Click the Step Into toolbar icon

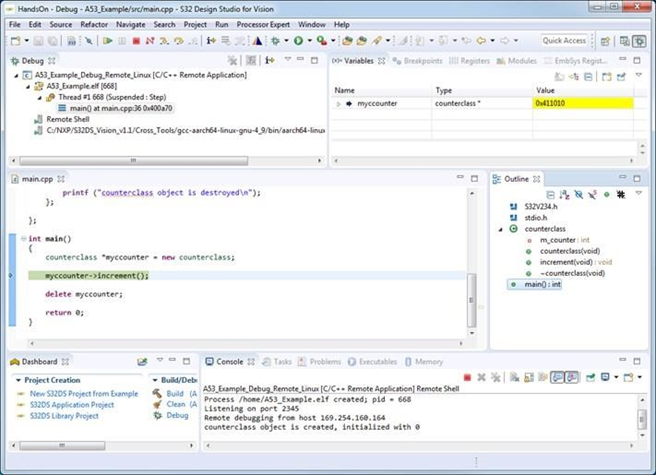point(164,41)
